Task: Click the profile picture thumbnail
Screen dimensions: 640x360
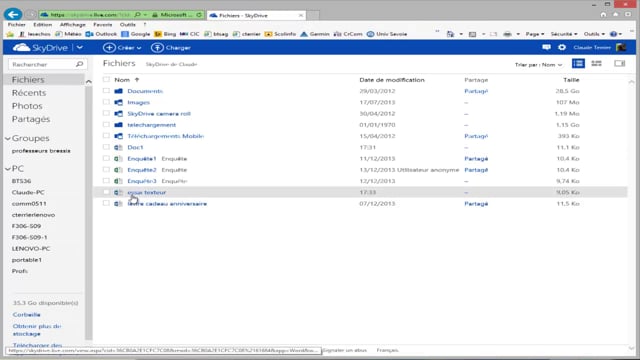Action: [621, 47]
